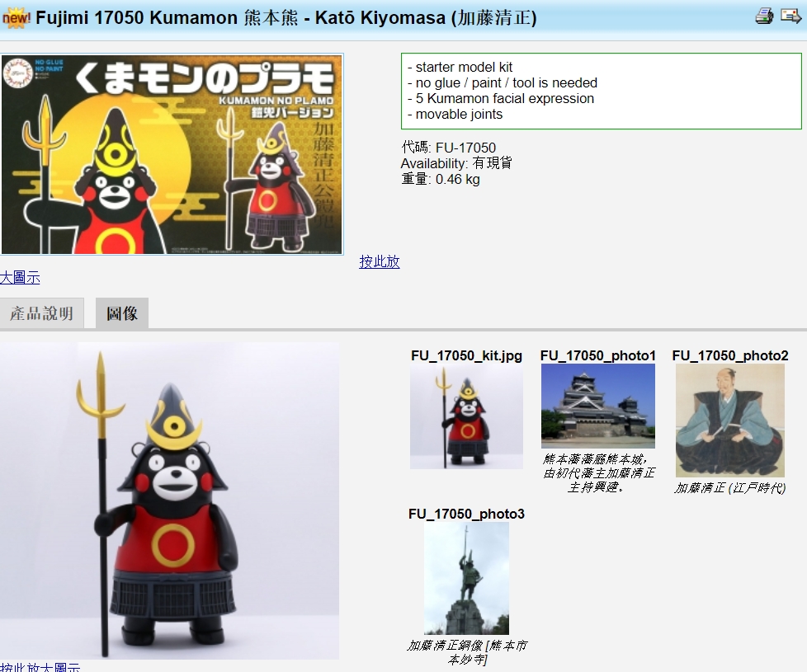Image resolution: width=807 pixels, height=672 pixels.
Task: Click the 按此放 link
Action: click(380, 261)
